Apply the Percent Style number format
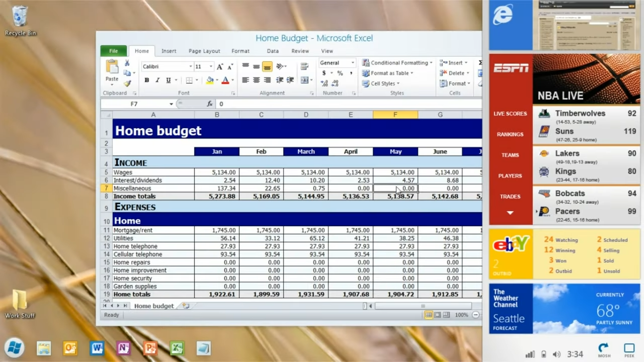This screenshot has width=644, height=362. tap(340, 73)
